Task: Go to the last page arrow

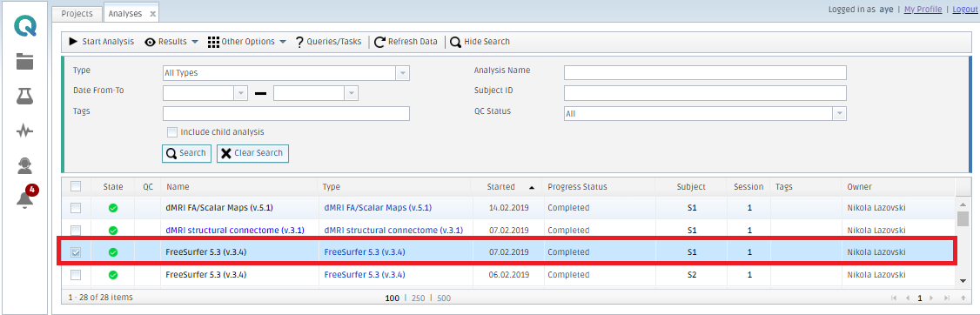Action: point(946,298)
